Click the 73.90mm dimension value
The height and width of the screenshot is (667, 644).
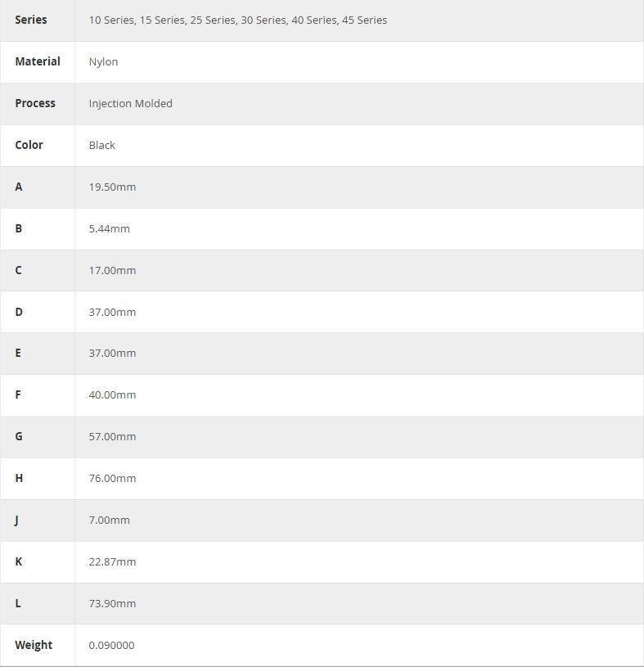pos(112,603)
